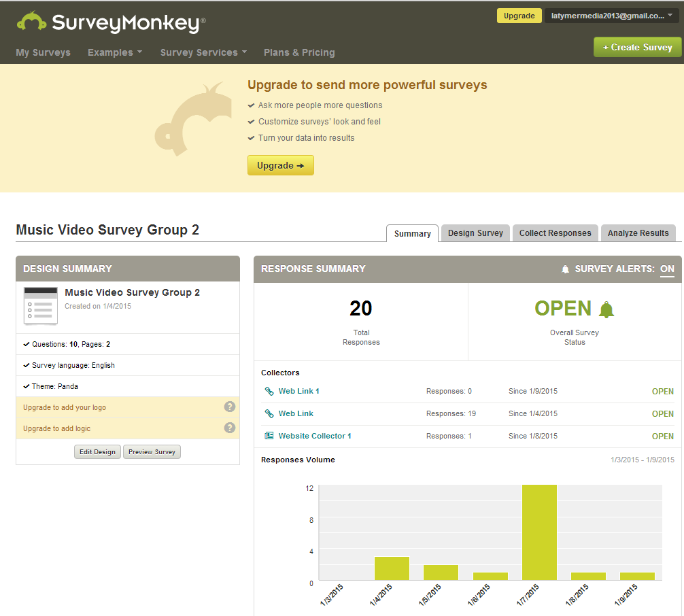Click help icon for Upgrade to add logic
684x616 pixels.
click(229, 428)
